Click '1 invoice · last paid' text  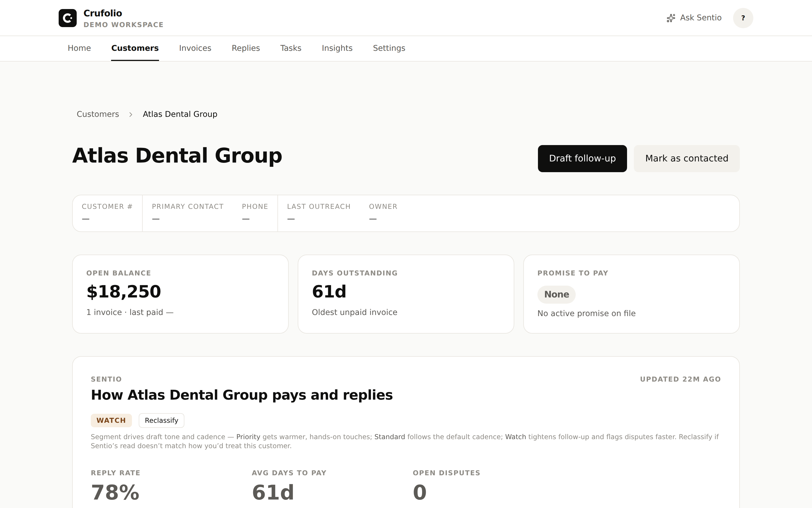pos(130,312)
